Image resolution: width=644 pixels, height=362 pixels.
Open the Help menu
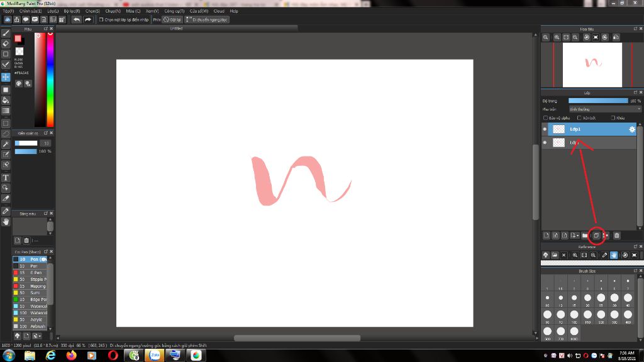[x=234, y=11]
